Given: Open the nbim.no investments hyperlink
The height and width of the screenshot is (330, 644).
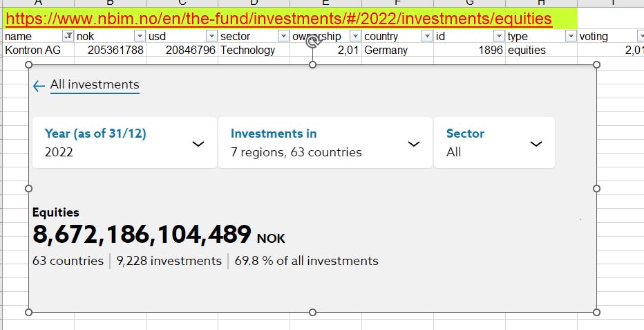Looking at the screenshot, I should (x=278, y=19).
